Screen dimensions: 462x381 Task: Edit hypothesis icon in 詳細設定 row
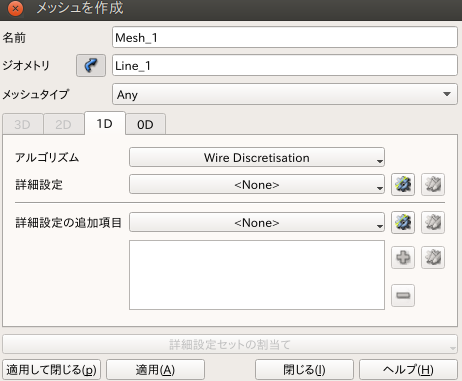click(433, 184)
